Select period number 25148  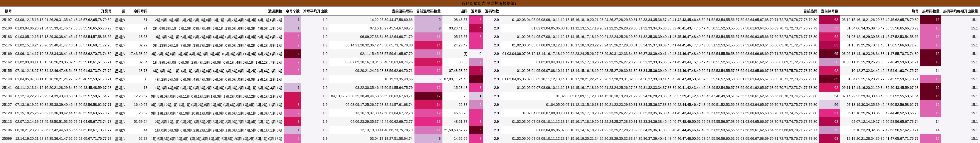pos(7,79)
